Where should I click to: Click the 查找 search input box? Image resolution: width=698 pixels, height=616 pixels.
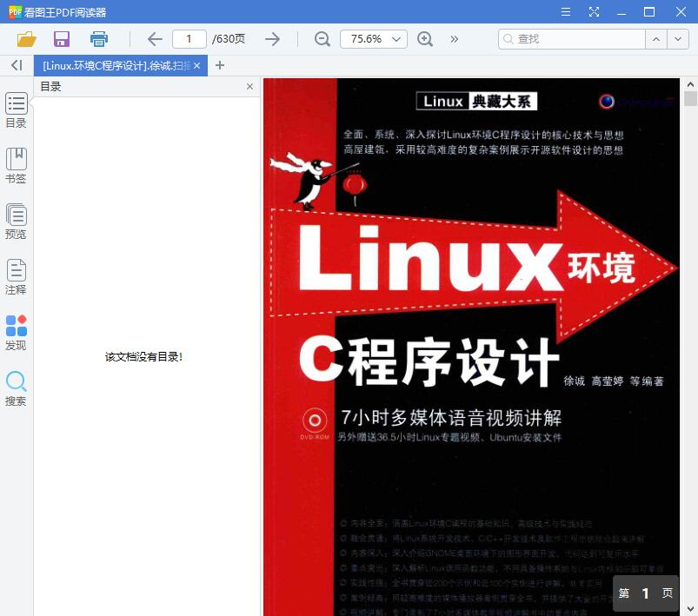click(572, 39)
